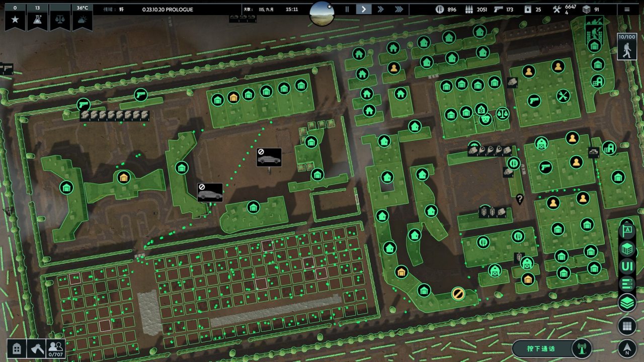Set game speed to triple fast-forward

point(398,9)
